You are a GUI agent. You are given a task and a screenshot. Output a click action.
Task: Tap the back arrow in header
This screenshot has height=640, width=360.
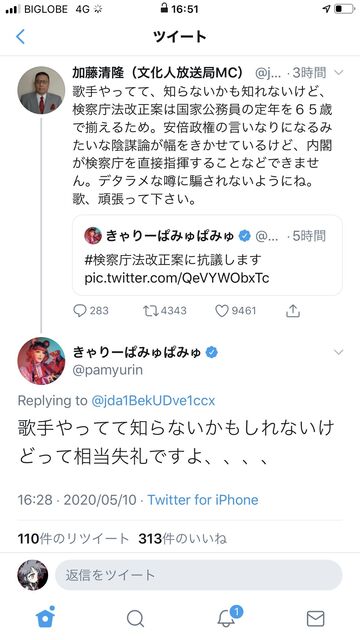point(20,36)
